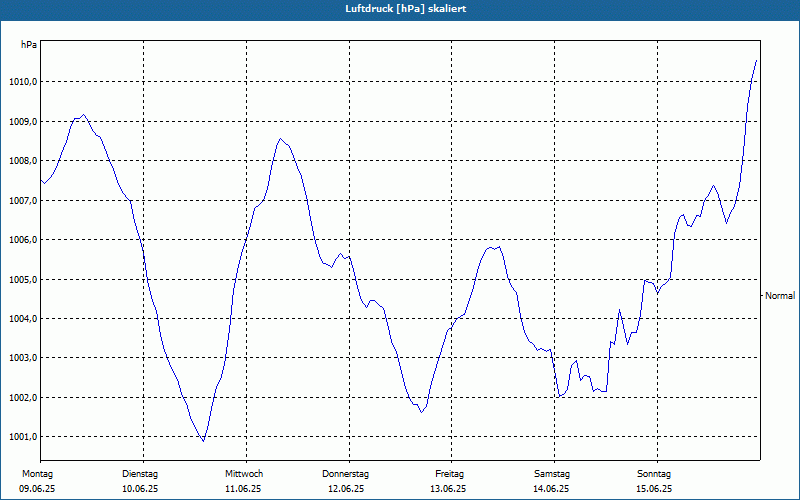Click the date 09.06.25
This screenshot has width=800, height=500.
tap(37, 489)
